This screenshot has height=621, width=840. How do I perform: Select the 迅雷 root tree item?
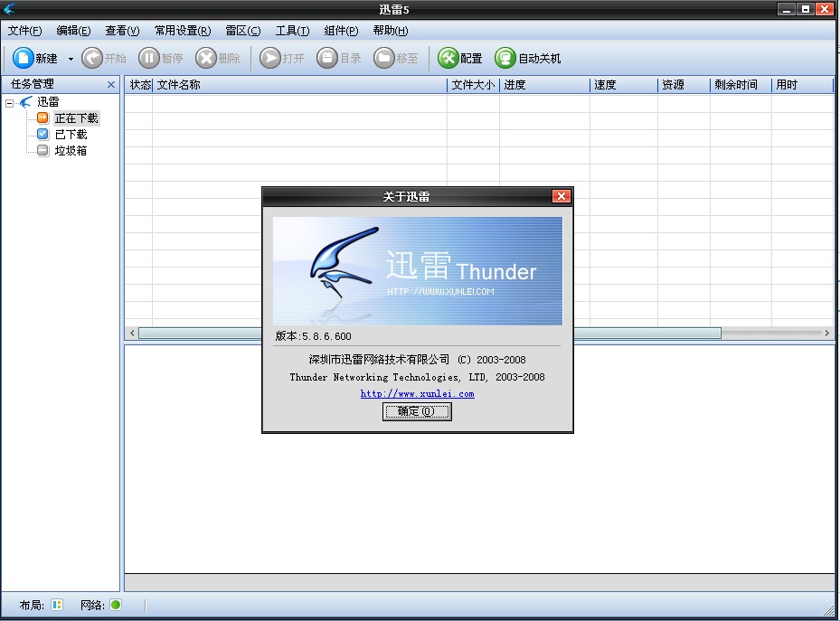(48, 102)
